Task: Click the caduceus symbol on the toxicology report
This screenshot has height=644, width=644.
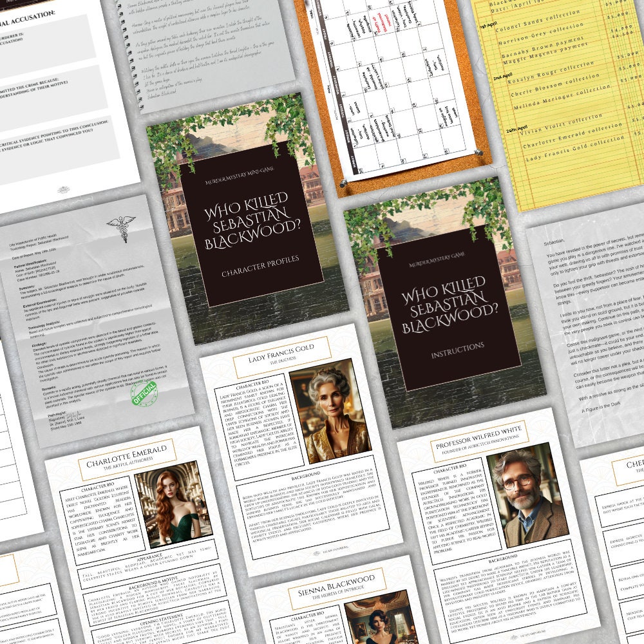Action: (121, 229)
